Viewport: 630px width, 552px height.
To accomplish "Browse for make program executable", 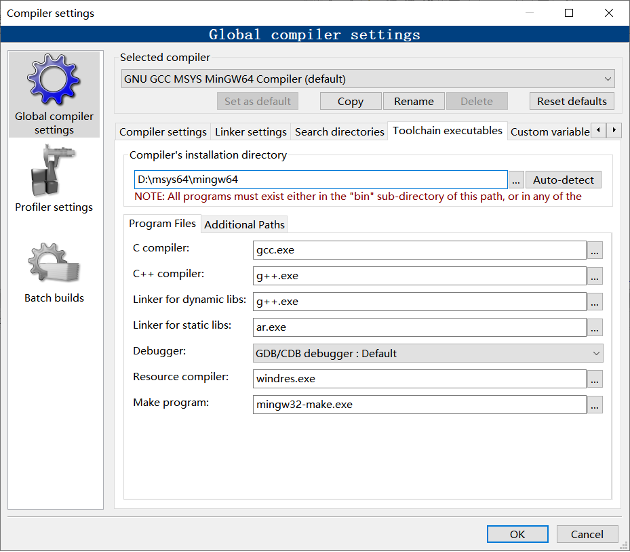I will [595, 405].
